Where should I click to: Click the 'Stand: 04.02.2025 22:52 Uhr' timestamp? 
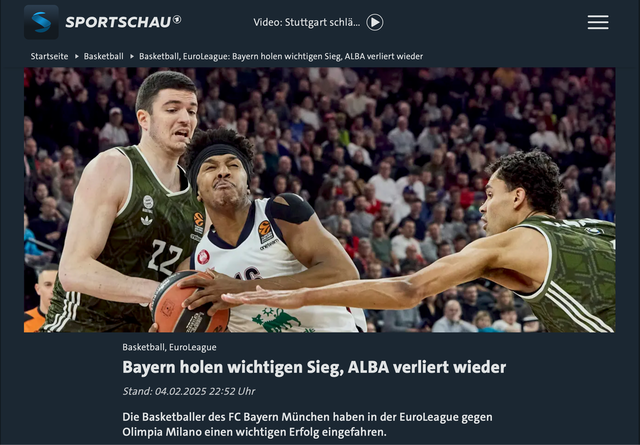[189, 392]
